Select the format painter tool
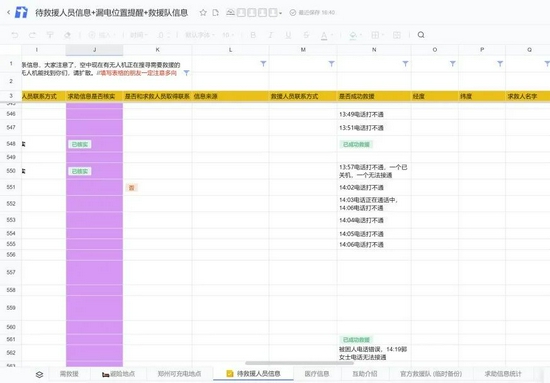Screen dimensions: 550x383 50,35
